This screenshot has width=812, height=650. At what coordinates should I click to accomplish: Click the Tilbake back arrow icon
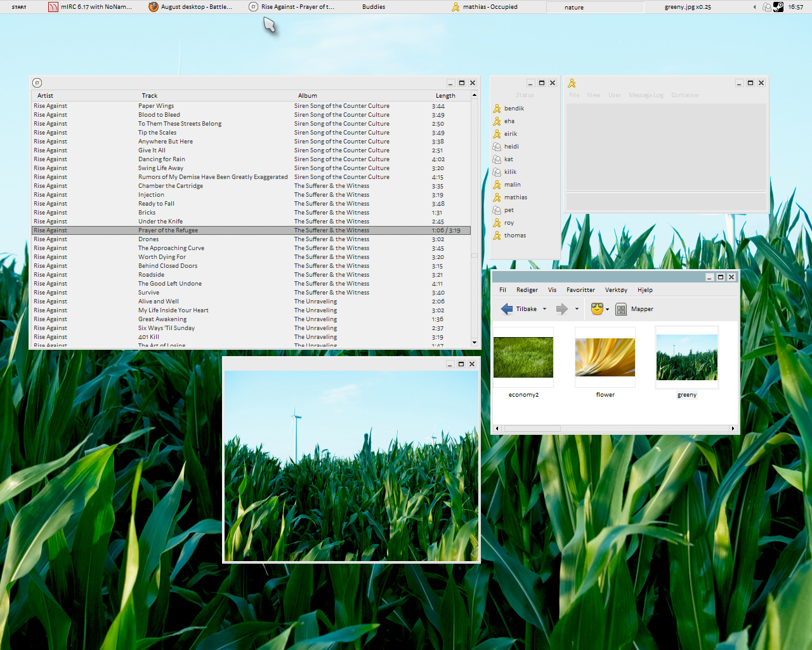[x=507, y=309]
